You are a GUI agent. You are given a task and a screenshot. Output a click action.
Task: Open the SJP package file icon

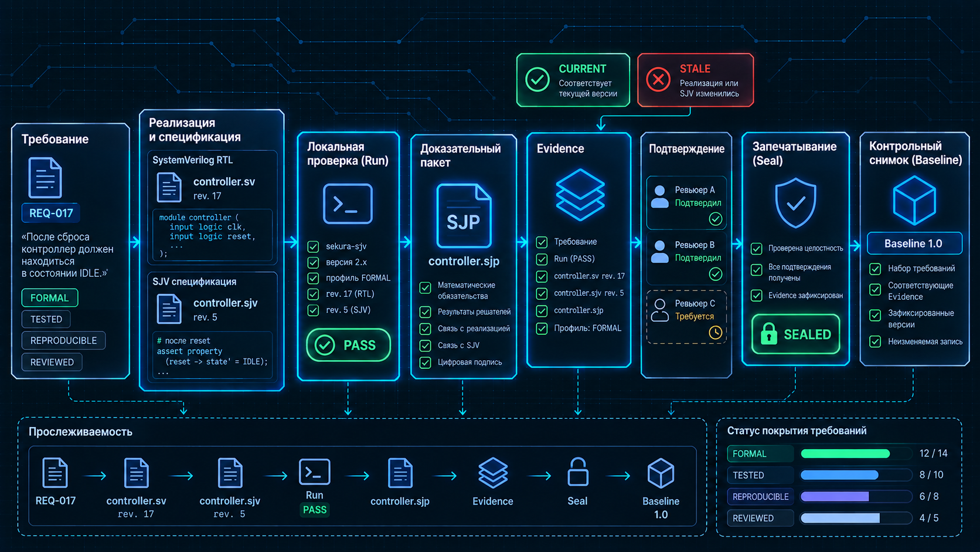(464, 215)
